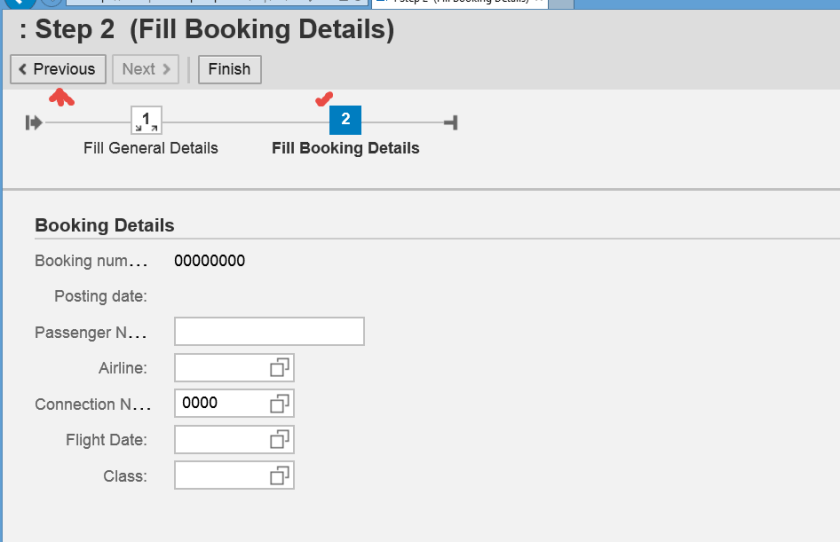The height and width of the screenshot is (542, 840).
Task: Select the highlighted step 2 roadmap icon
Action: 345,120
